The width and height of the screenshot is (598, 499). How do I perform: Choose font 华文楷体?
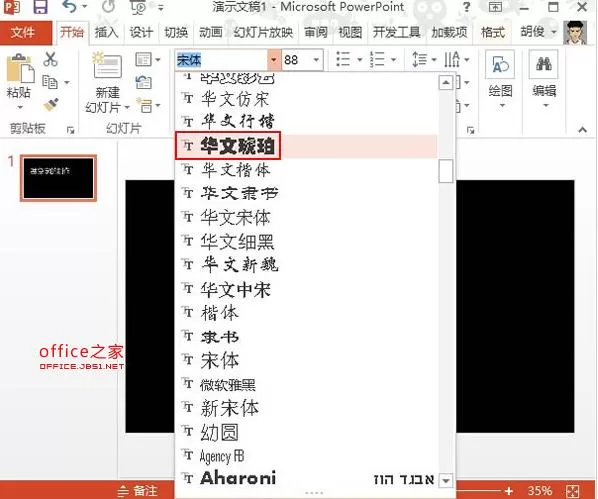(x=306, y=170)
